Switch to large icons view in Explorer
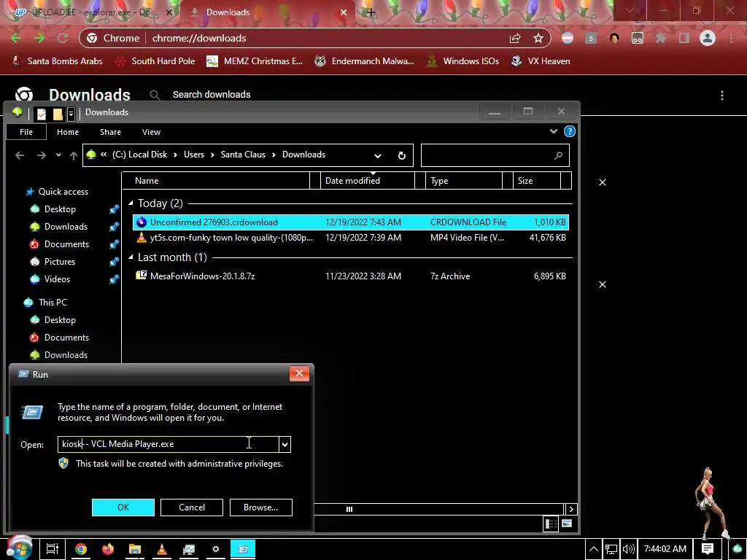 (567, 524)
